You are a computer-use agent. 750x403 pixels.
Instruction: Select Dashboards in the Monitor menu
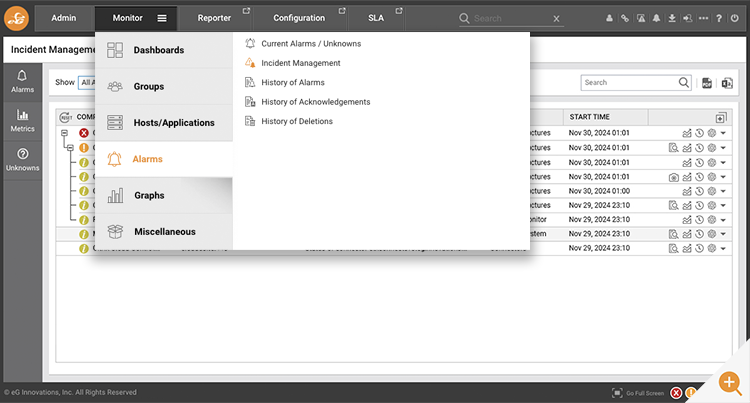pyautogui.click(x=164, y=50)
